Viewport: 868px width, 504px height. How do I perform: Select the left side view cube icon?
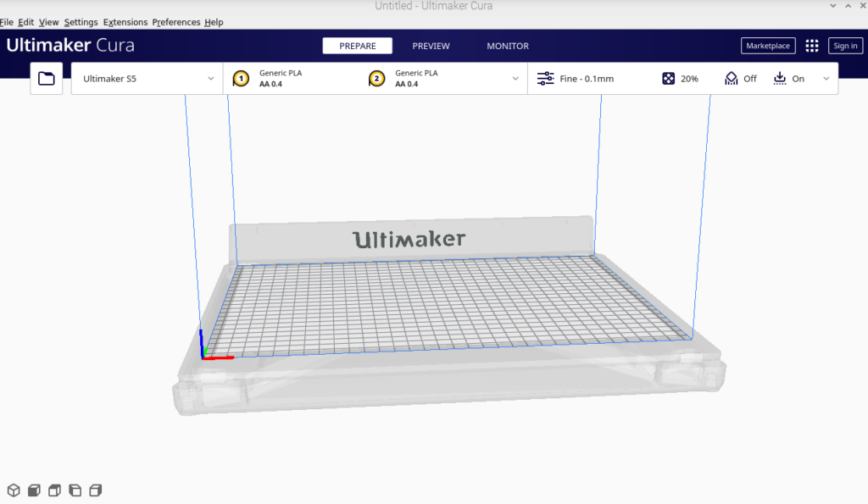pos(75,490)
